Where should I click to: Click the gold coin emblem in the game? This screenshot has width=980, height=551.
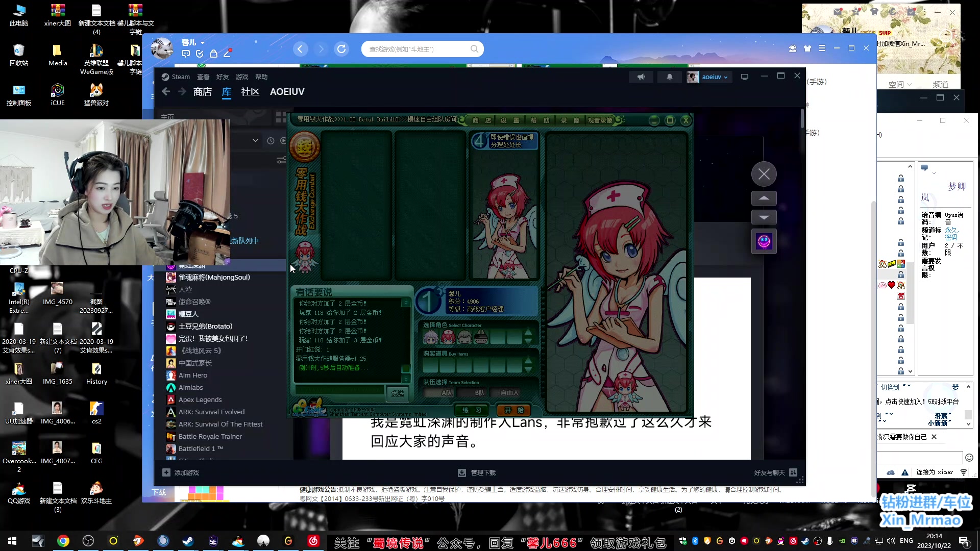tap(305, 147)
